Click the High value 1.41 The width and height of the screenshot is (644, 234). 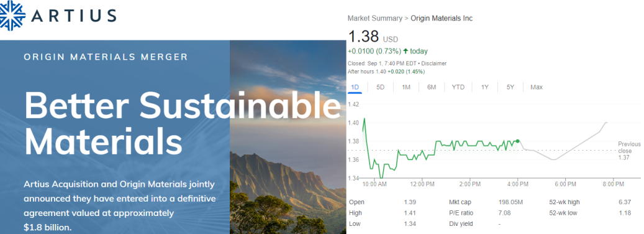click(410, 213)
